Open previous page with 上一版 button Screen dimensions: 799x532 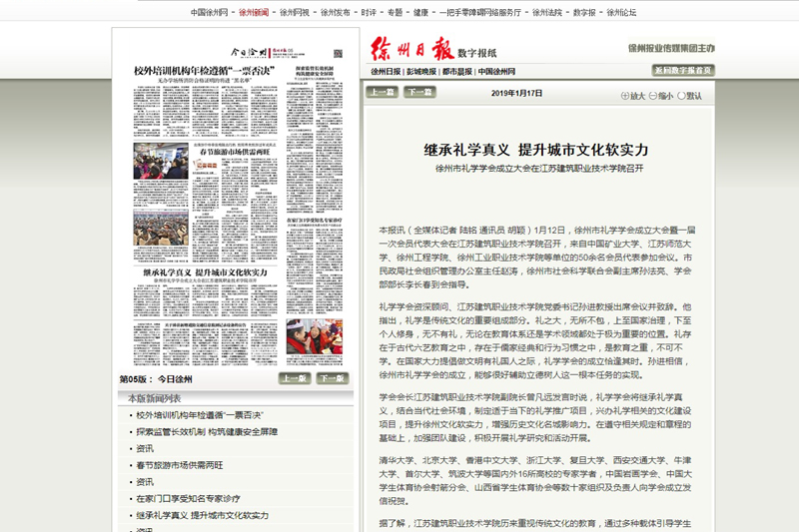294,379
